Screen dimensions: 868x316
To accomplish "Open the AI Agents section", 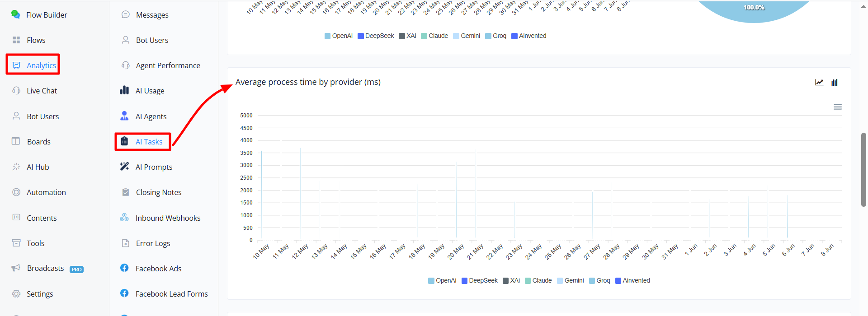I will coord(143,116).
